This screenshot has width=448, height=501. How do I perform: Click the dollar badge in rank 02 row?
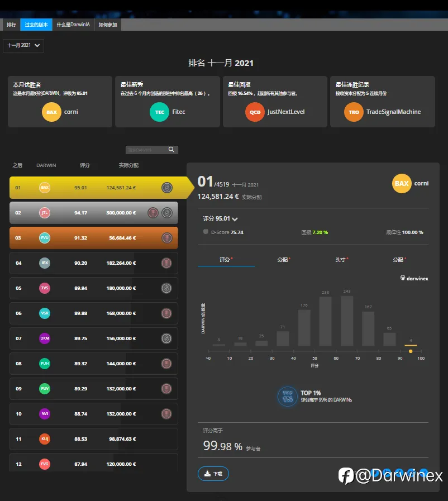[x=167, y=213]
